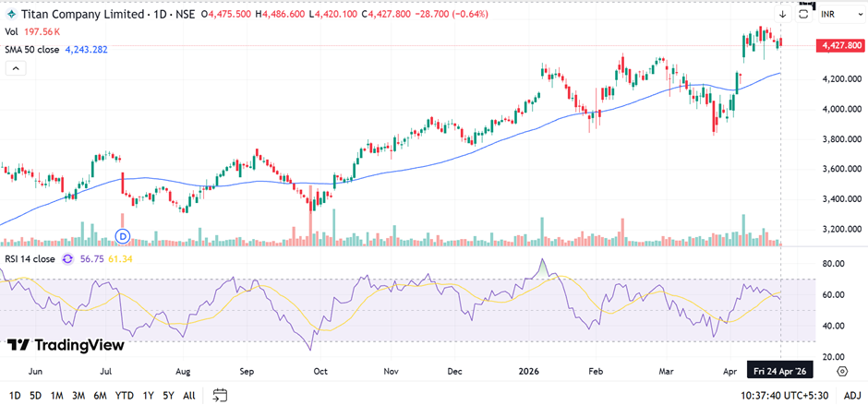Select the RSI 14 close indicator legend

[x=31, y=259]
